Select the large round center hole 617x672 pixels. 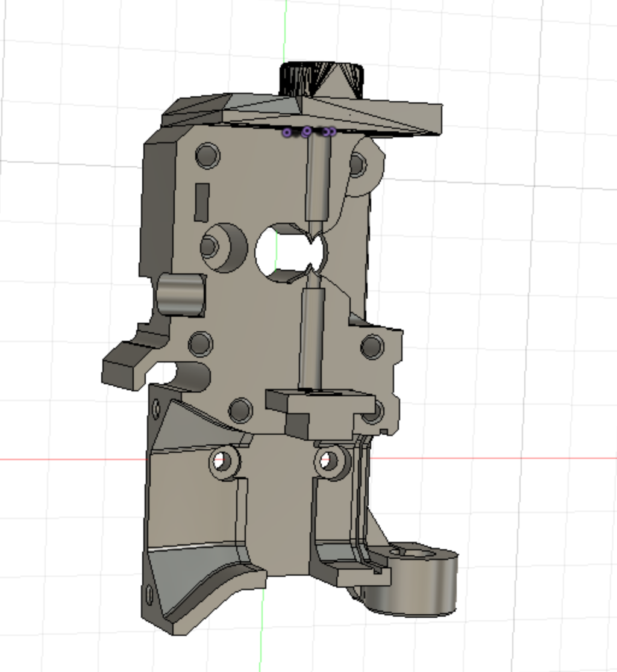click(292, 253)
